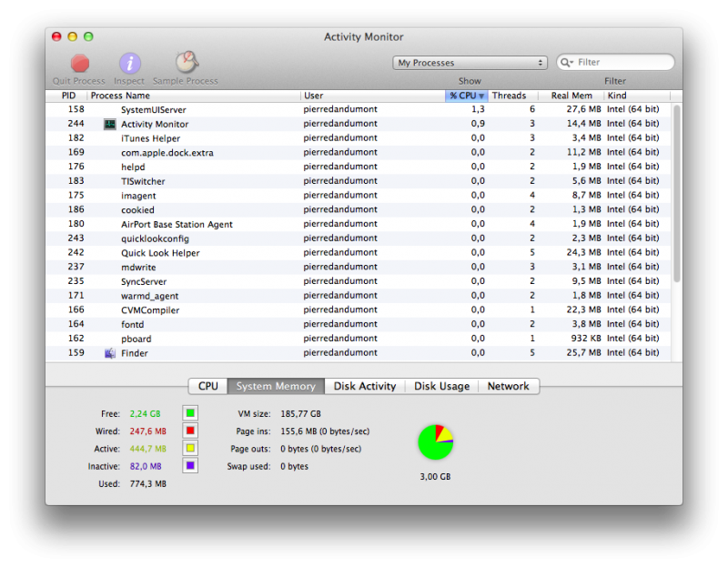The height and width of the screenshot is (568, 728).
Task: Click the Sample Process icon
Action: (x=187, y=62)
